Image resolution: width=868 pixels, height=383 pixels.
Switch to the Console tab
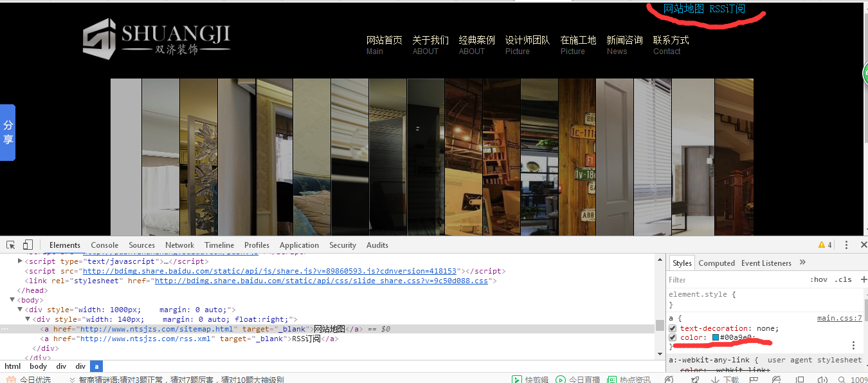pos(105,245)
